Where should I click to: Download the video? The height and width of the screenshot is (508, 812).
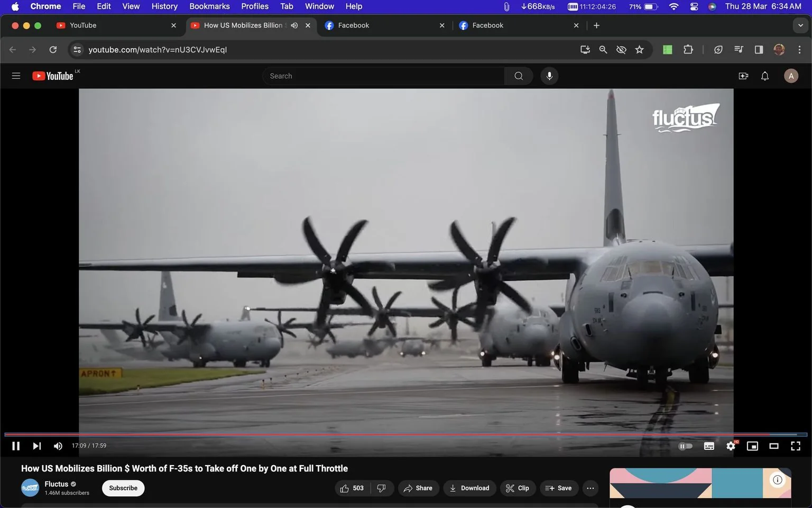(x=469, y=488)
